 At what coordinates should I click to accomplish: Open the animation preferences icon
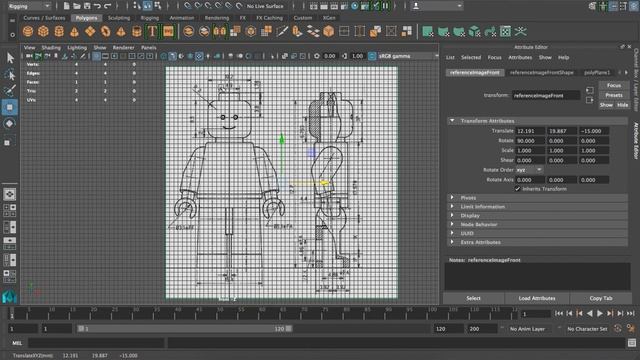coord(631,329)
